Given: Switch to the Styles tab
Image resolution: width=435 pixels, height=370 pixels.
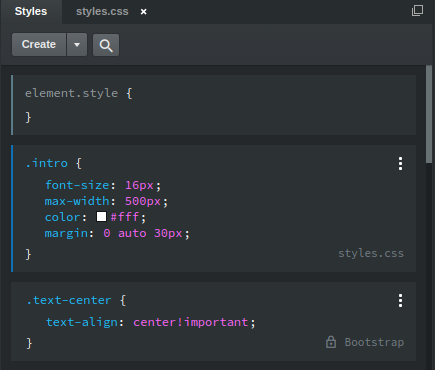Looking at the screenshot, I should [31, 11].
